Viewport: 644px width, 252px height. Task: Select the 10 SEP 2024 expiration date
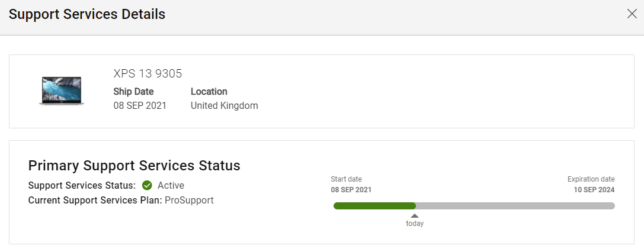click(x=594, y=190)
